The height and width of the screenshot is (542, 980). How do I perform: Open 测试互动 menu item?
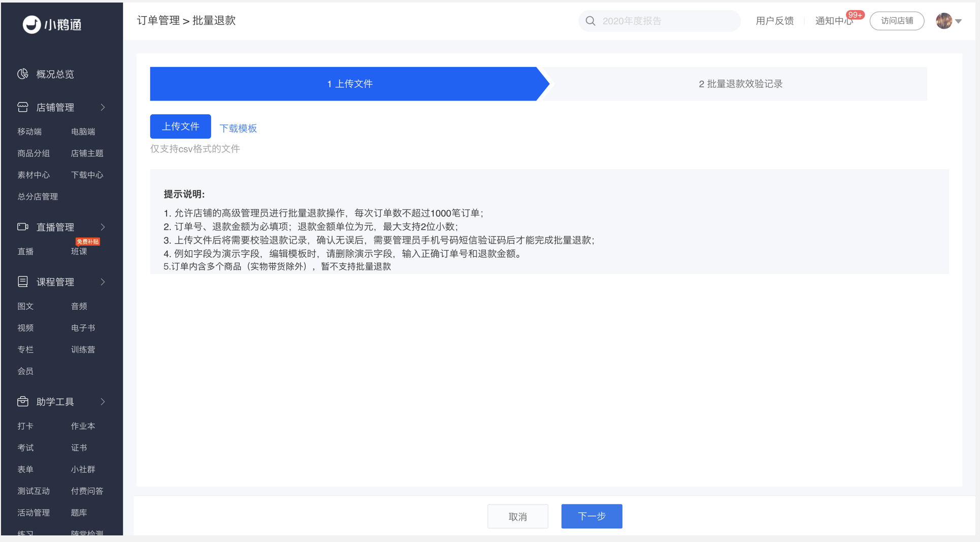pos(34,491)
